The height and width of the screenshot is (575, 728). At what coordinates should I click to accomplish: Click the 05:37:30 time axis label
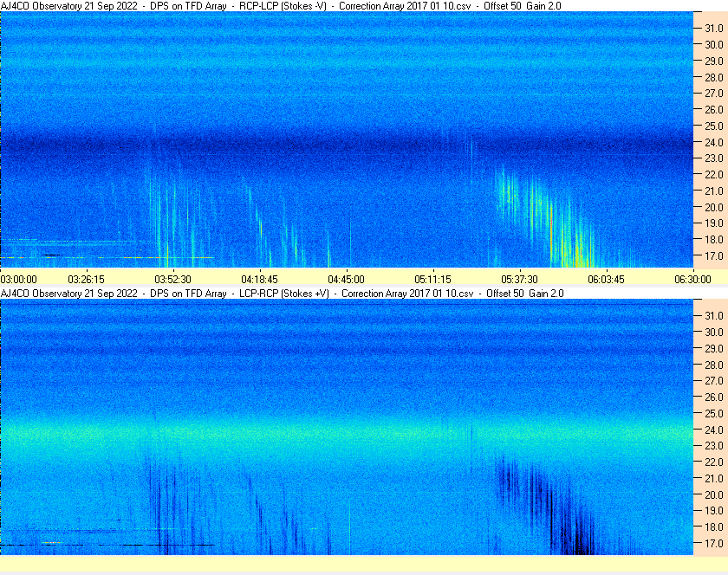pos(519,280)
